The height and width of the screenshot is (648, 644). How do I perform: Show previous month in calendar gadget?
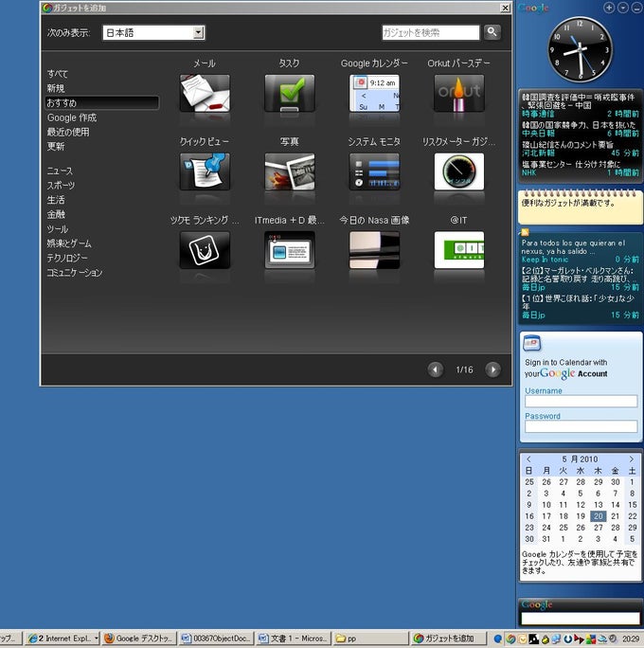coord(528,459)
